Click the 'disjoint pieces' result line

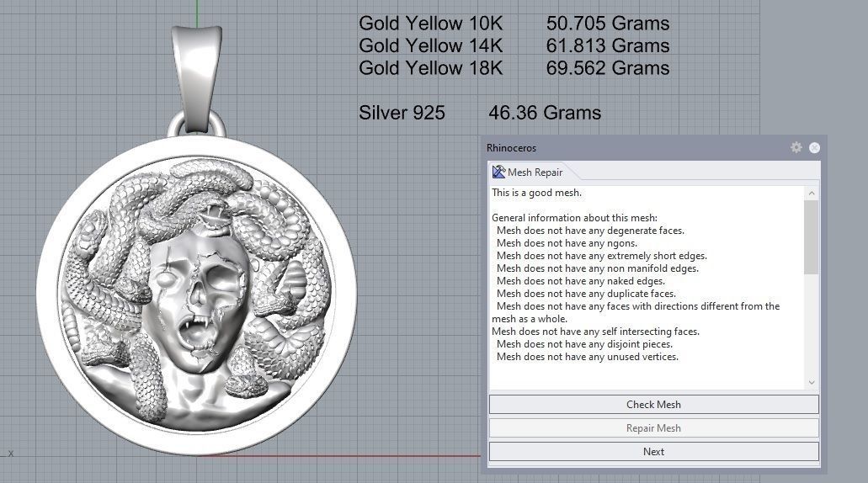click(584, 344)
